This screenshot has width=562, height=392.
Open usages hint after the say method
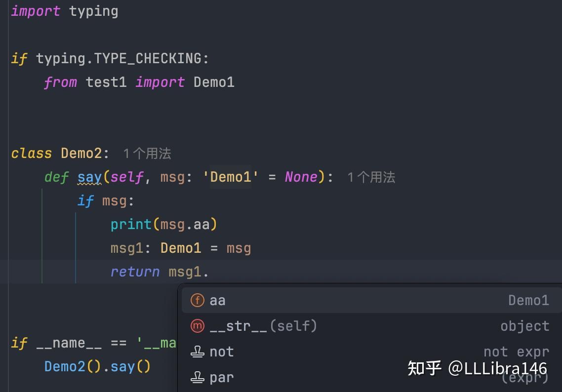click(371, 177)
